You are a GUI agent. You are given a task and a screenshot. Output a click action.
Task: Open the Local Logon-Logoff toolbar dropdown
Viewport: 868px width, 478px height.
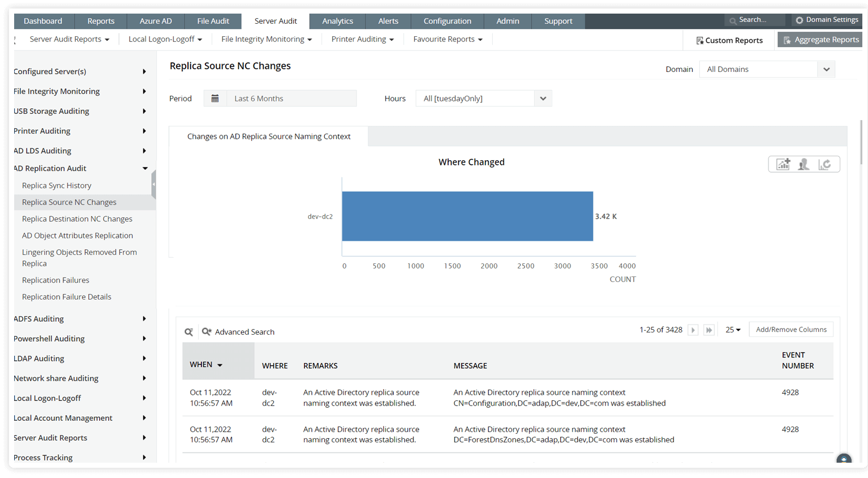165,39
